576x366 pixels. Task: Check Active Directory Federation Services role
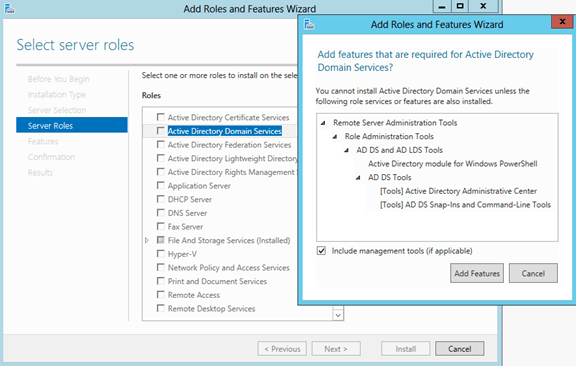pyautogui.click(x=161, y=144)
